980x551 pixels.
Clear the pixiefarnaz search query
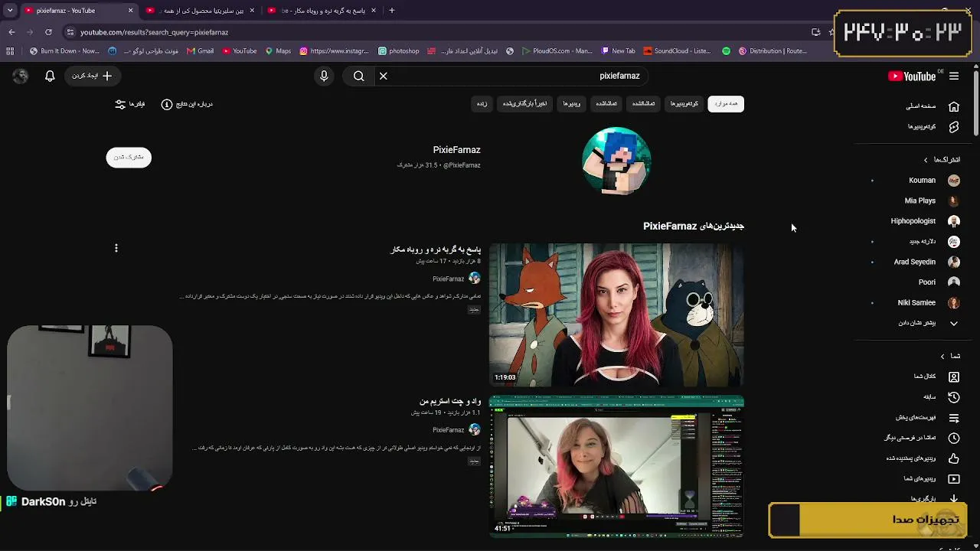[384, 76]
